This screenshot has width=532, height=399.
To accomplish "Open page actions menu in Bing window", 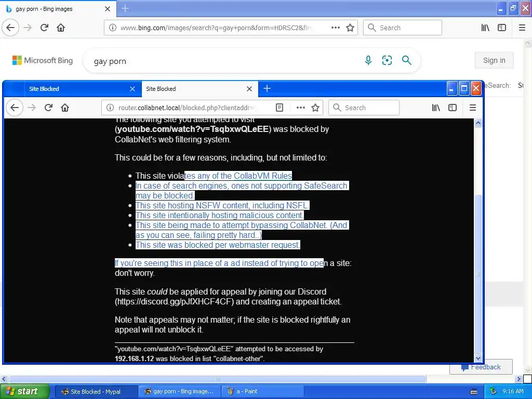I will pyautogui.click(x=335, y=28).
